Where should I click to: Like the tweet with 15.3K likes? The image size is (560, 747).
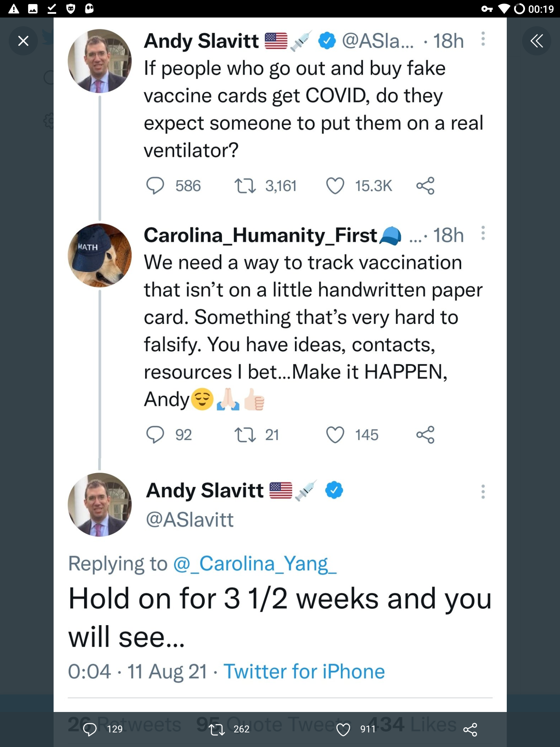point(335,186)
